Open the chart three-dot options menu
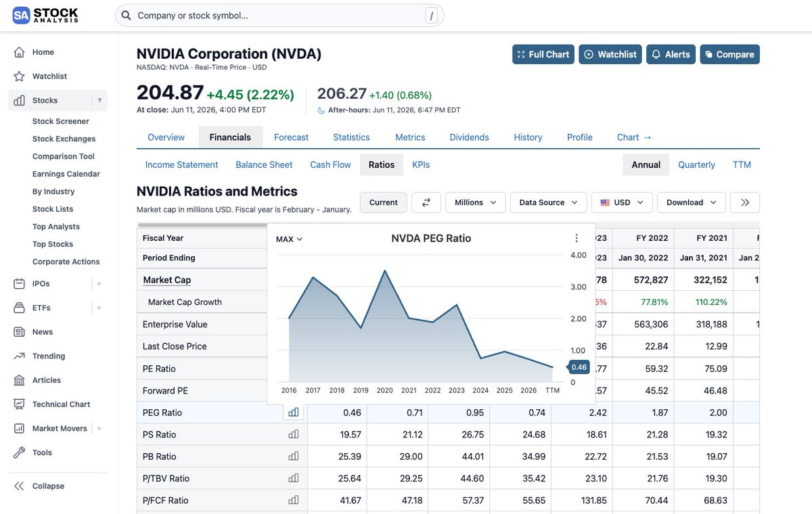This screenshot has height=514, width=812. coord(577,238)
